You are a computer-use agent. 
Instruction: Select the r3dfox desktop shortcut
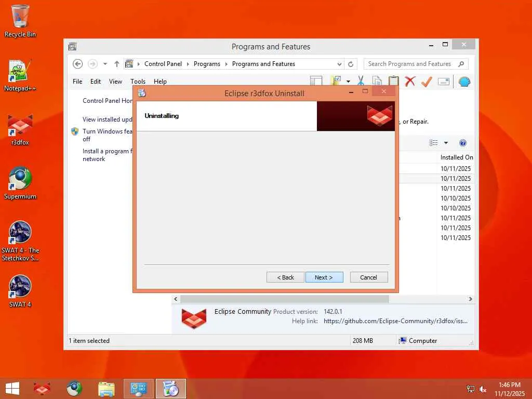point(20,129)
